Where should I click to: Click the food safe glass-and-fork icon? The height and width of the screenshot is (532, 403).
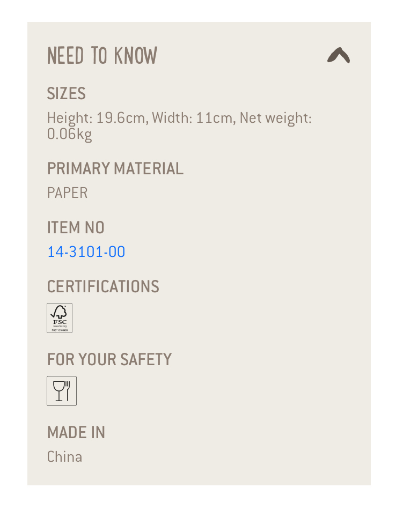tap(62, 391)
